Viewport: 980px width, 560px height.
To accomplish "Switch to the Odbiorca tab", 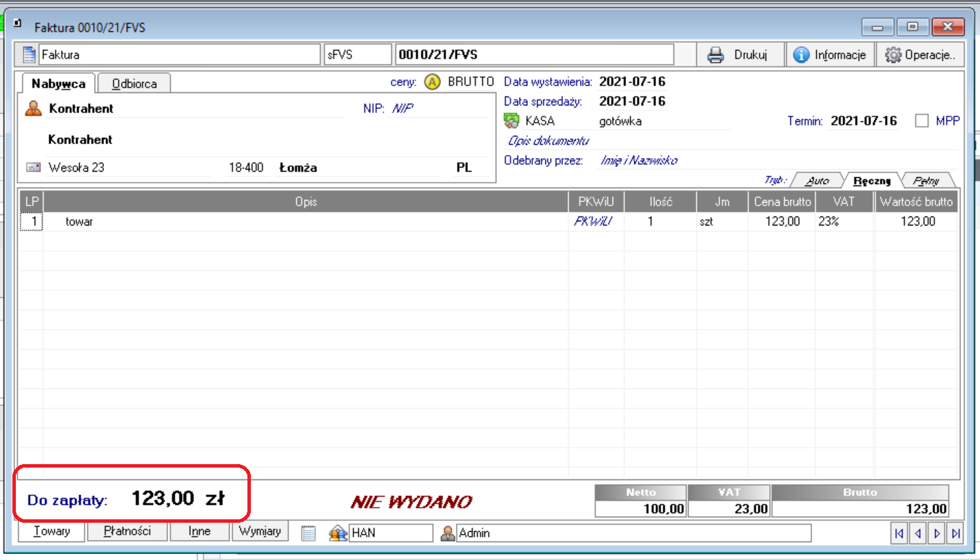I will coord(134,83).
